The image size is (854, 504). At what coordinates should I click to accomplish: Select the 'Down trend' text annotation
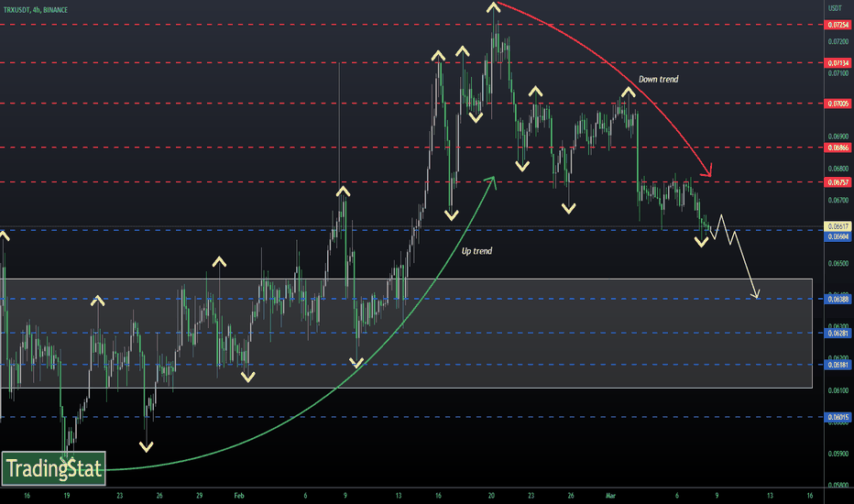click(658, 80)
